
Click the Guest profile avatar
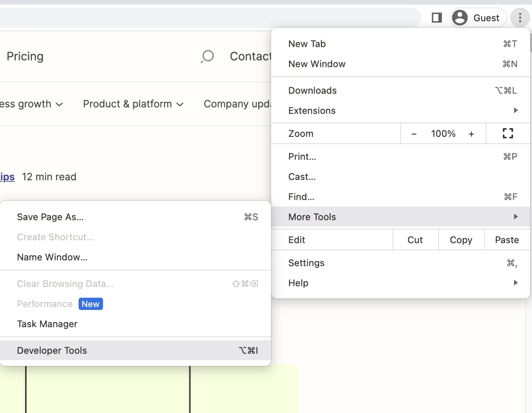tap(460, 17)
